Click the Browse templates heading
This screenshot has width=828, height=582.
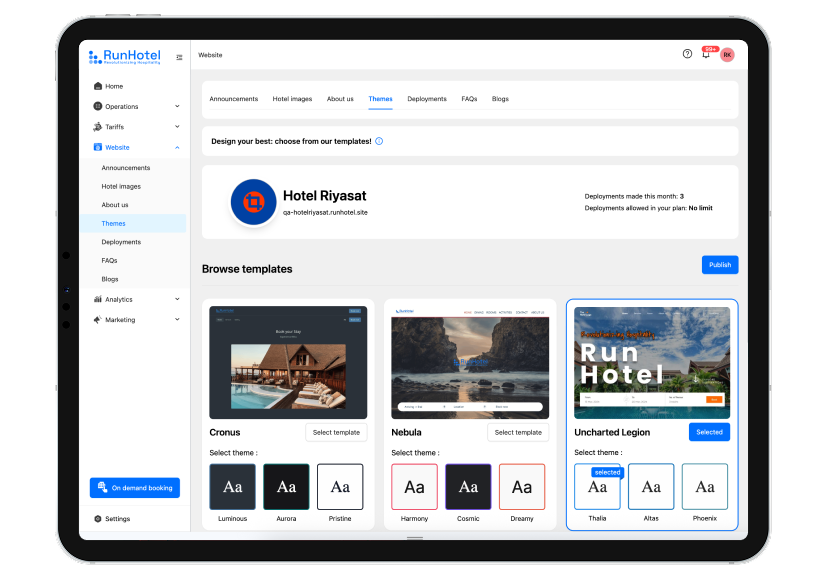tap(247, 269)
